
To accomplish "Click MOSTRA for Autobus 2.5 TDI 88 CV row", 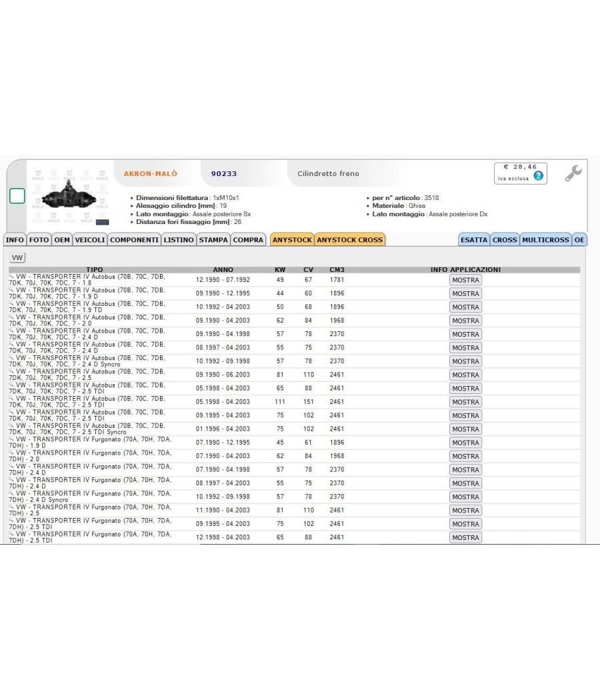I will pyautogui.click(x=465, y=389).
